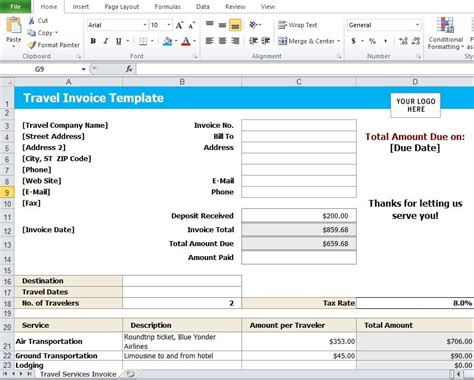The height and width of the screenshot is (380, 474).
Task: Select column B header
Action: coord(182,82)
